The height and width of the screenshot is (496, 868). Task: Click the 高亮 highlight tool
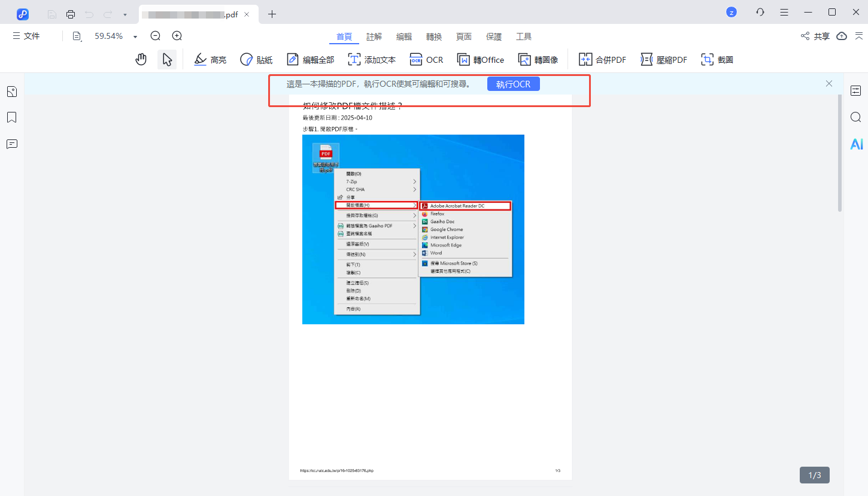[210, 59]
